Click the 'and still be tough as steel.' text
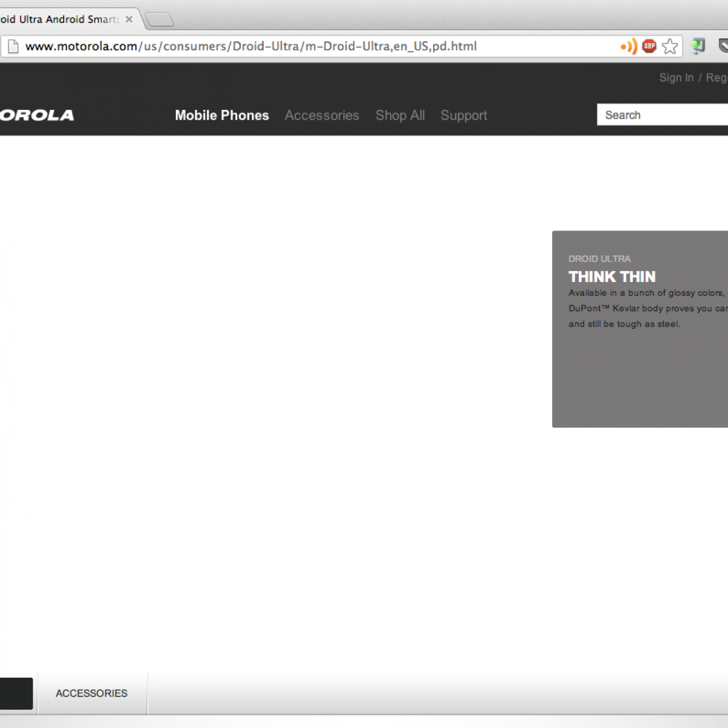 click(624, 324)
